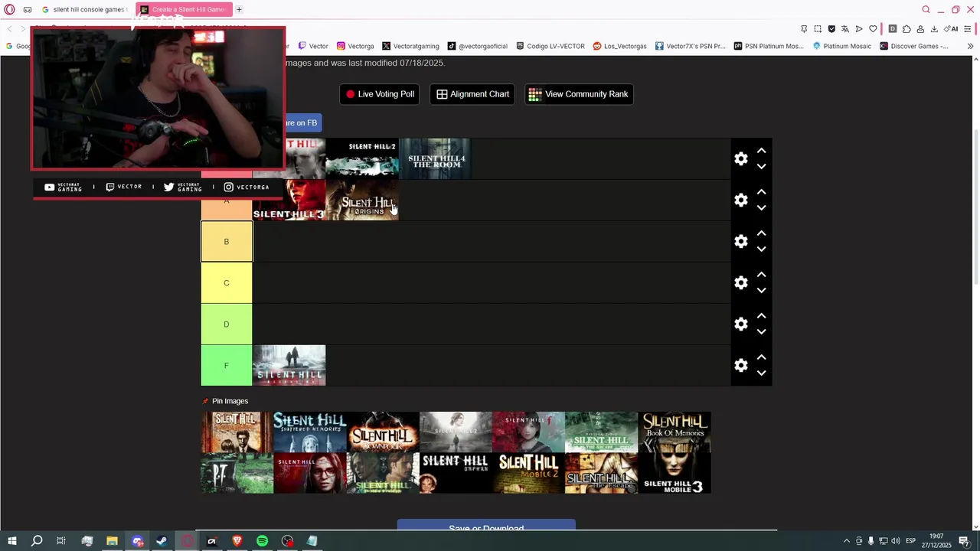Viewport: 980px width, 551px height.
Task: Open the browser downloads icon
Action: tap(934, 29)
